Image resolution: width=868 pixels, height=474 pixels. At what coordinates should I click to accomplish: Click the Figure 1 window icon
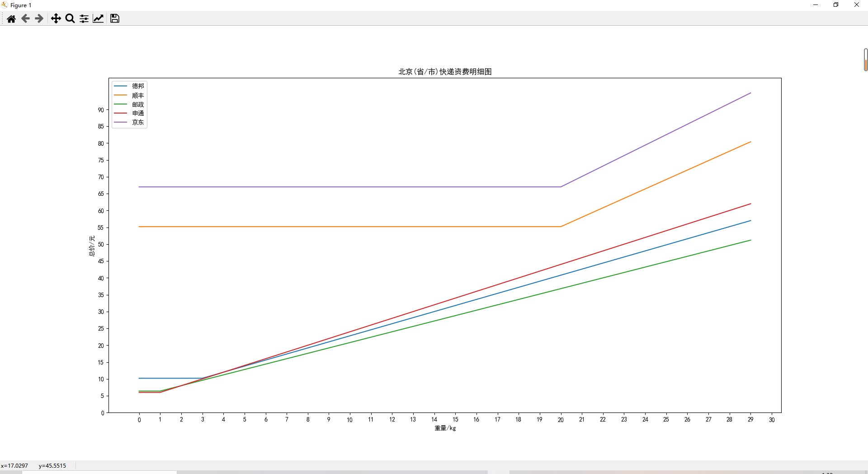pos(5,5)
